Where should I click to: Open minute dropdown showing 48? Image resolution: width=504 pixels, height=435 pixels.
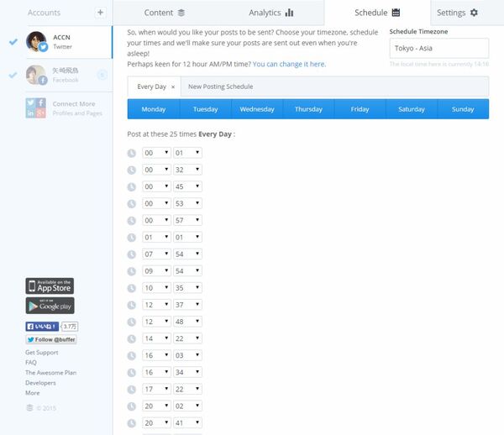click(187, 322)
